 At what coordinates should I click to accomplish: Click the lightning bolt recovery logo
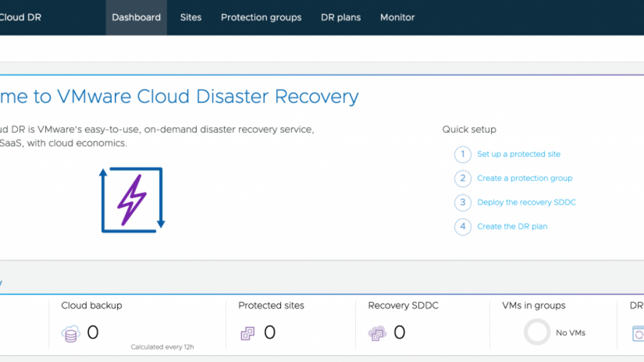click(x=132, y=200)
